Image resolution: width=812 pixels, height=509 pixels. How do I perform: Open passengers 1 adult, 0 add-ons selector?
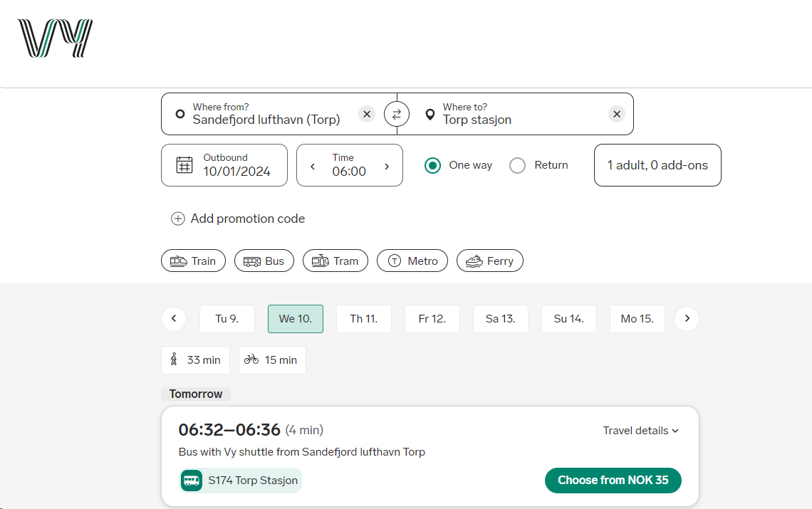(x=657, y=165)
